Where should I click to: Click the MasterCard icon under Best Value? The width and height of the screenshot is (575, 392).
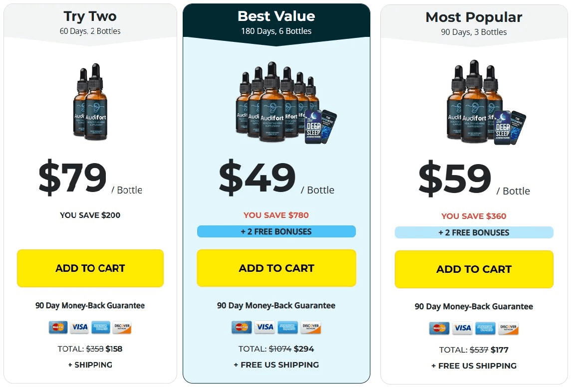point(242,327)
